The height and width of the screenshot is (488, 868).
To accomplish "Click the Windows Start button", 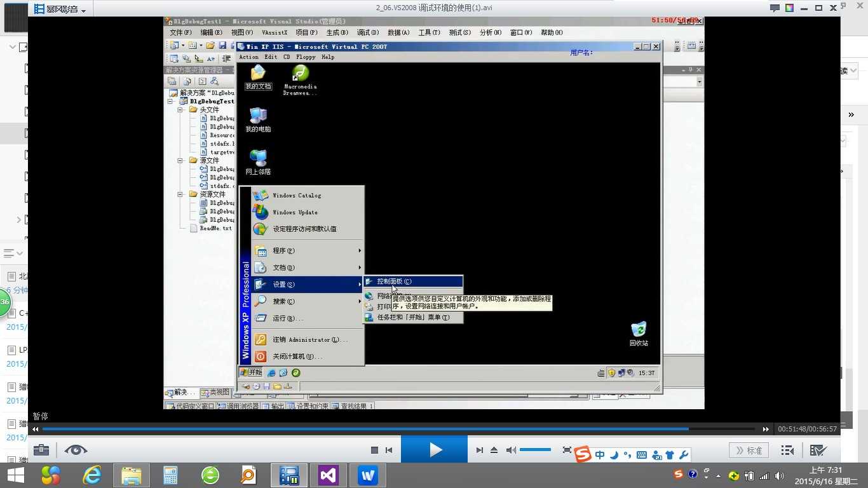I will click(x=15, y=475).
